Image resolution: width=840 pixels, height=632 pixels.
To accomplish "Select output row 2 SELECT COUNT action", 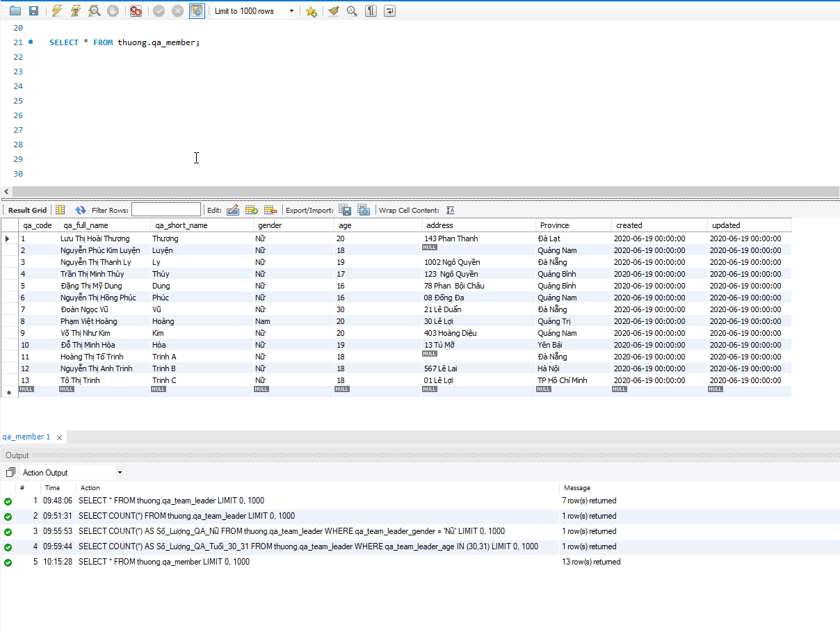I will 186,516.
